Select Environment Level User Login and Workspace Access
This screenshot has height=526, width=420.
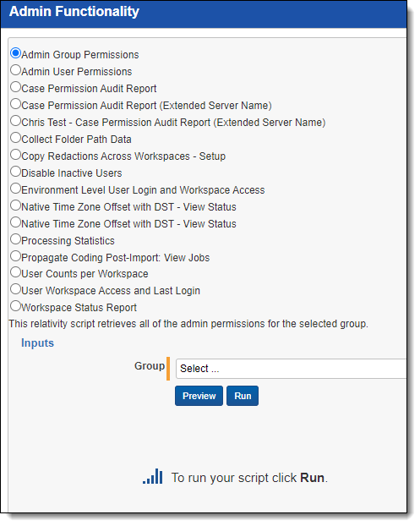[x=15, y=189]
